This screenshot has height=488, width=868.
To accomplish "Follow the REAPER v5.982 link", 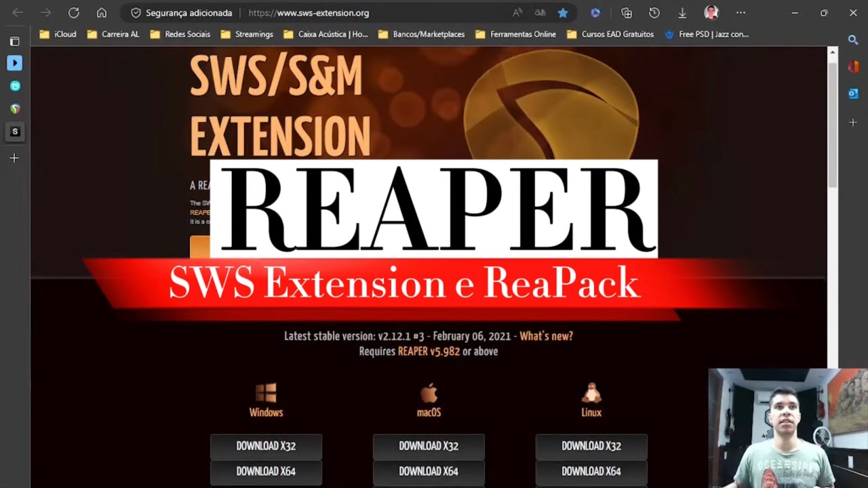I will (x=429, y=352).
